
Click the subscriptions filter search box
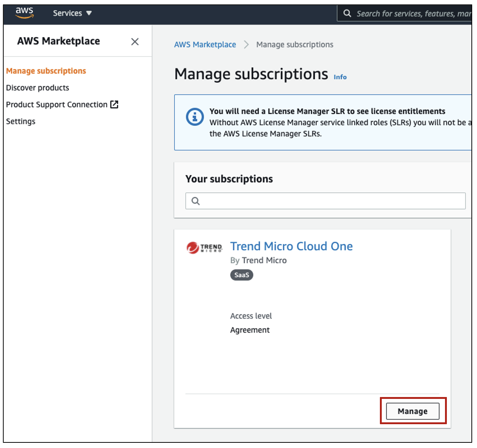click(x=326, y=201)
